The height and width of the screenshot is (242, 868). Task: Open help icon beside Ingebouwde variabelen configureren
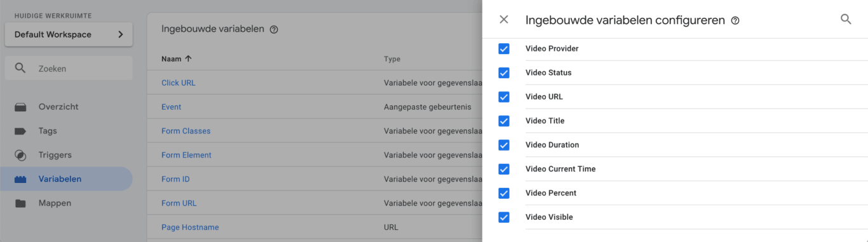pos(735,21)
